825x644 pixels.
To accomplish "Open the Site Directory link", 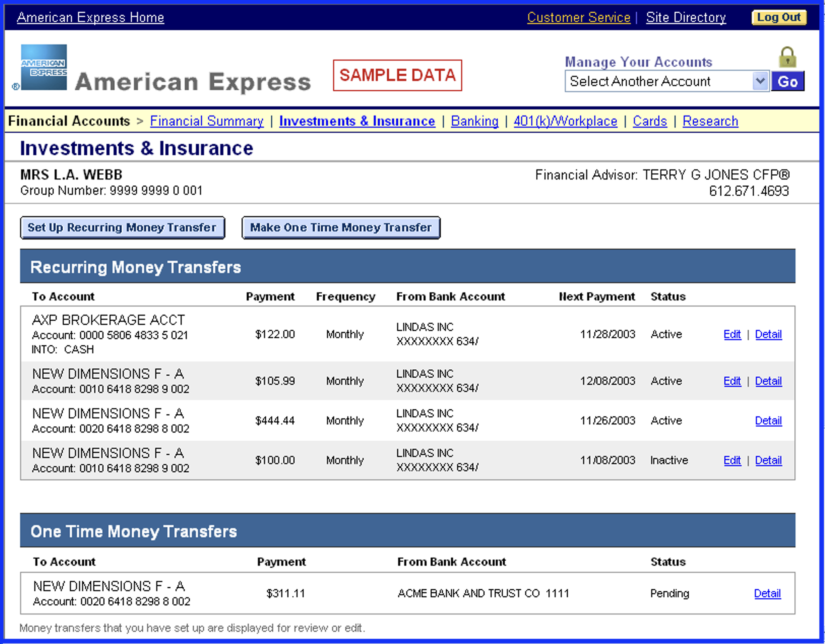I will point(686,17).
